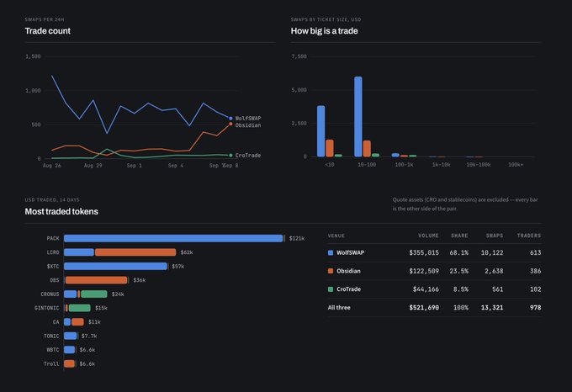Select the Obsidian end marker on line chart
The height and width of the screenshot is (392, 572).
point(230,124)
